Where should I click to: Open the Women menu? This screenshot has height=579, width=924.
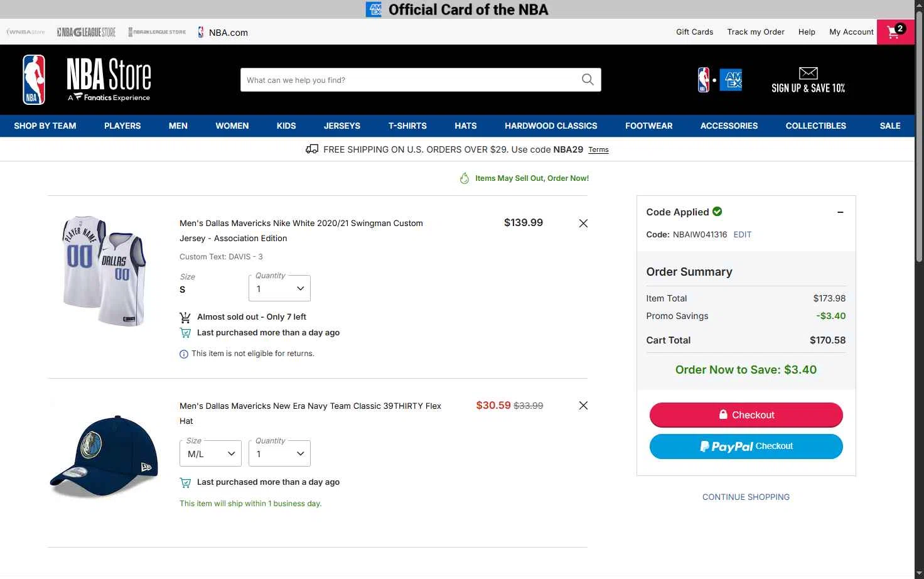click(232, 126)
